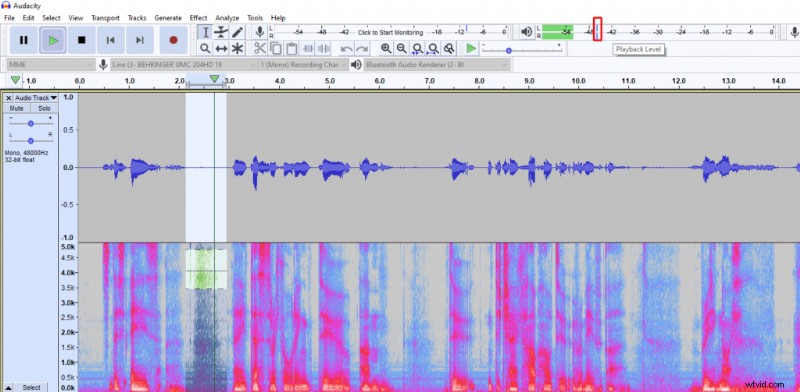Open the Tracks menu

(x=137, y=18)
